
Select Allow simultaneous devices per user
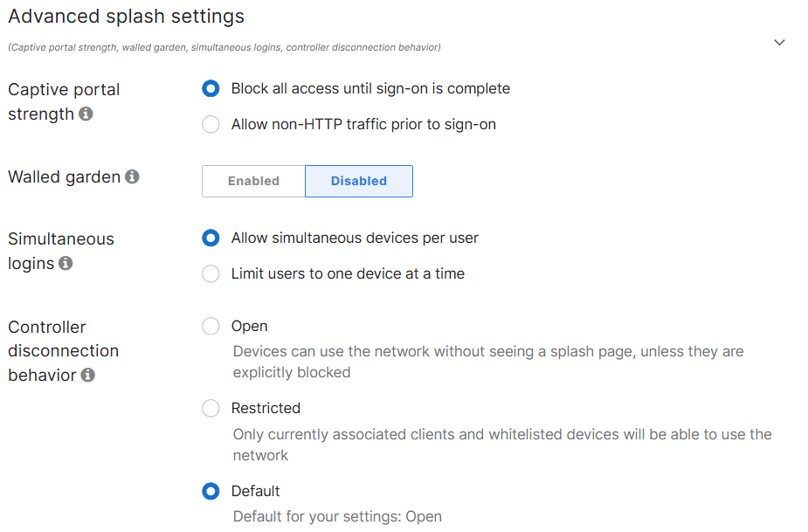[211, 238]
